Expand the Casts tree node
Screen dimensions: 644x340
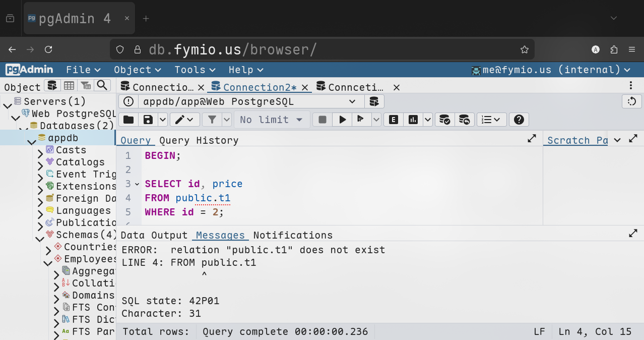coord(40,150)
